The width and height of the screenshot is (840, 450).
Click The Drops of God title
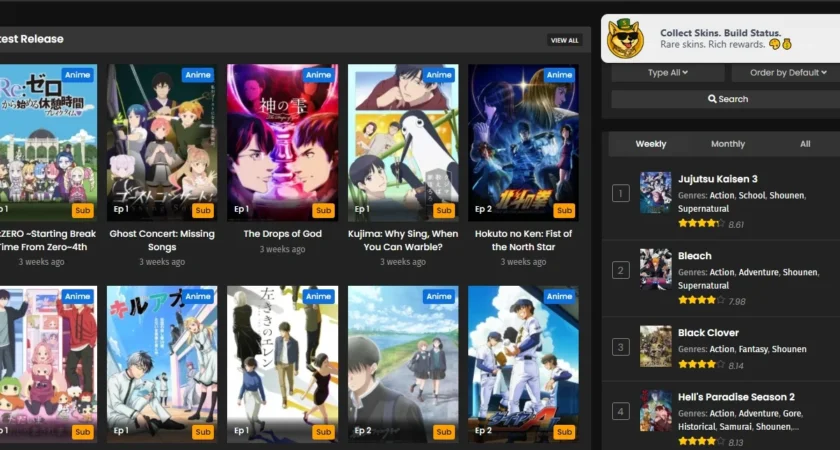[x=282, y=234]
